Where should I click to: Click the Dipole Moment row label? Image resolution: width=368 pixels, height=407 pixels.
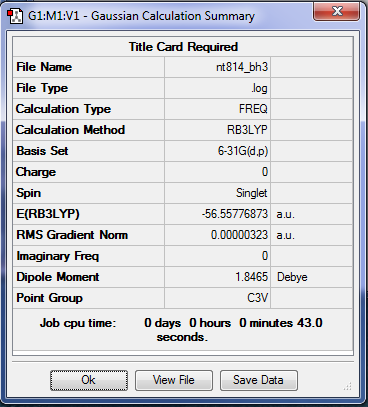pyautogui.click(x=58, y=277)
